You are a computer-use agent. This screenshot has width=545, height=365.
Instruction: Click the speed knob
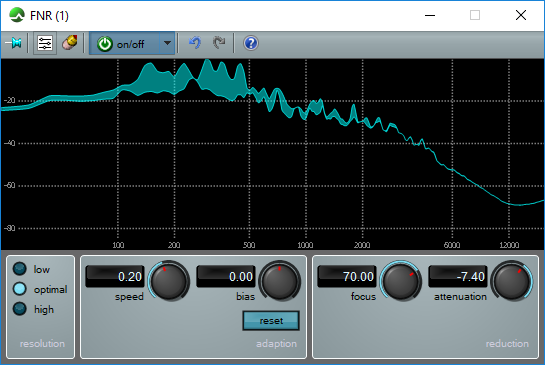pos(169,281)
